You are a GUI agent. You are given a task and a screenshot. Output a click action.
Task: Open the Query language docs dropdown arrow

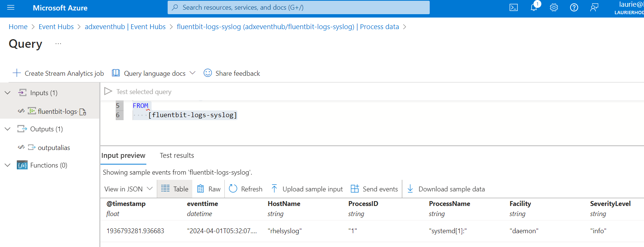click(193, 73)
